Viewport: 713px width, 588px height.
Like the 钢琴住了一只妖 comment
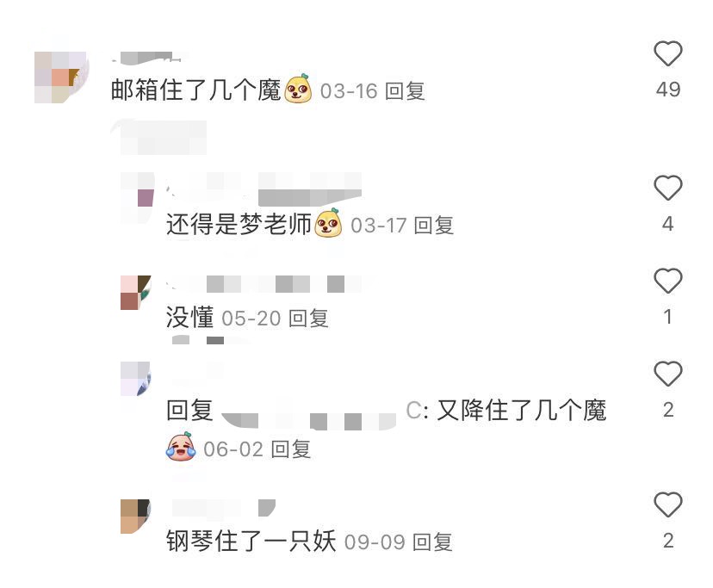point(668,504)
